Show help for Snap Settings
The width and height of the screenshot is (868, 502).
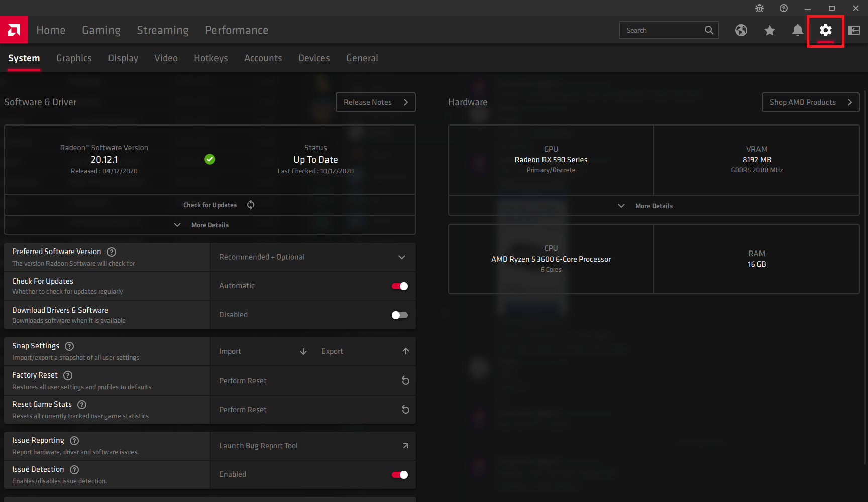point(70,346)
